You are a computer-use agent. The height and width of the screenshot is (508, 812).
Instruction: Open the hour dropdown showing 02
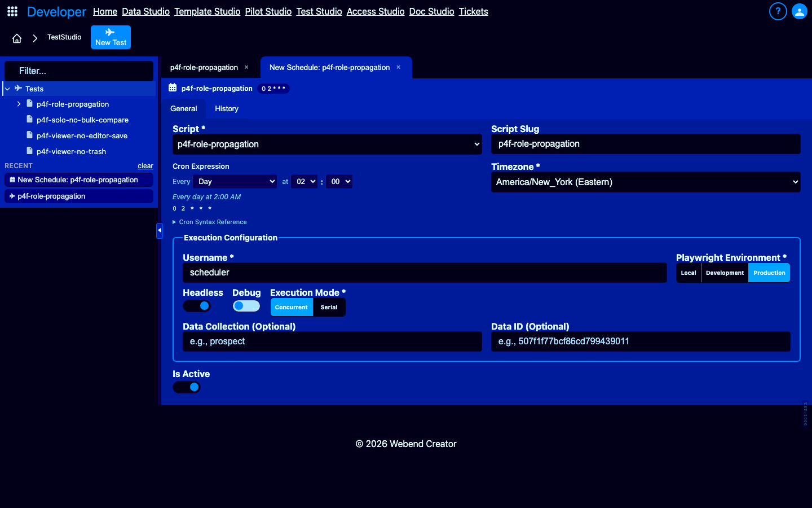click(304, 181)
